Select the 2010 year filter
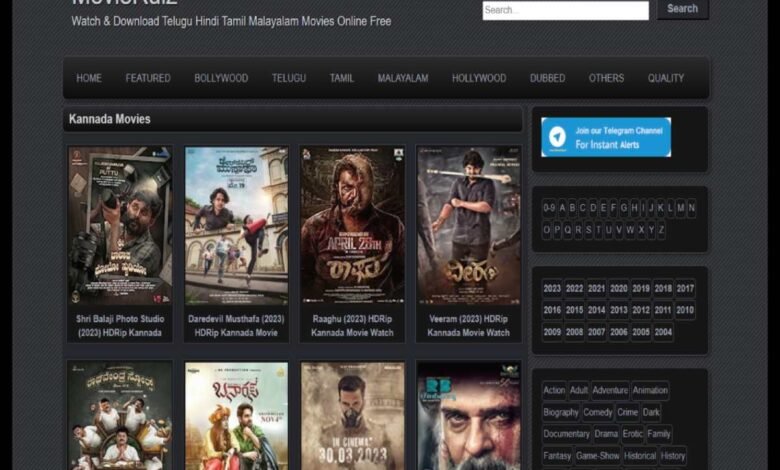Image resolution: width=780 pixels, height=470 pixels. click(685, 310)
